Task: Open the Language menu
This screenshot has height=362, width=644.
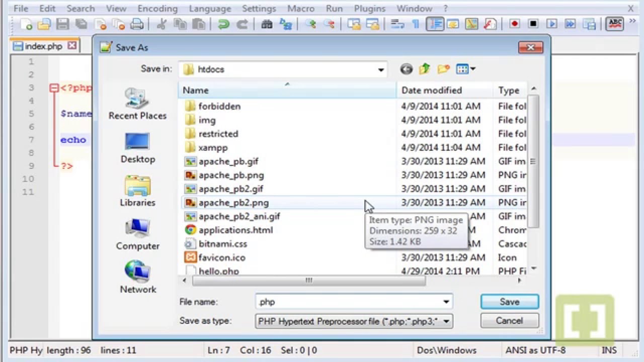Action: click(209, 9)
